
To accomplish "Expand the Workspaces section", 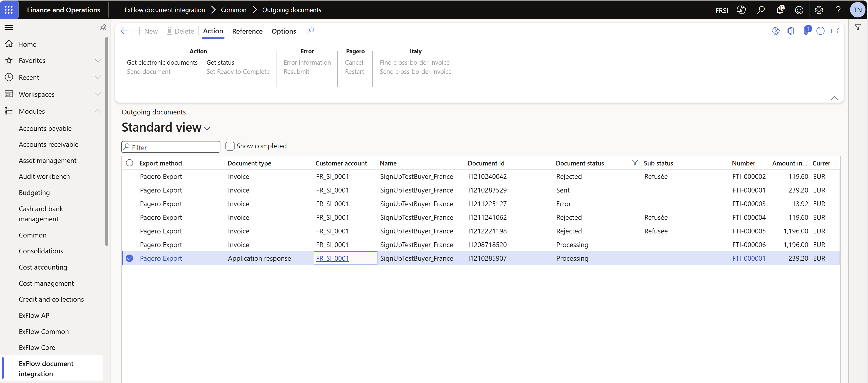I will pos(98,94).
